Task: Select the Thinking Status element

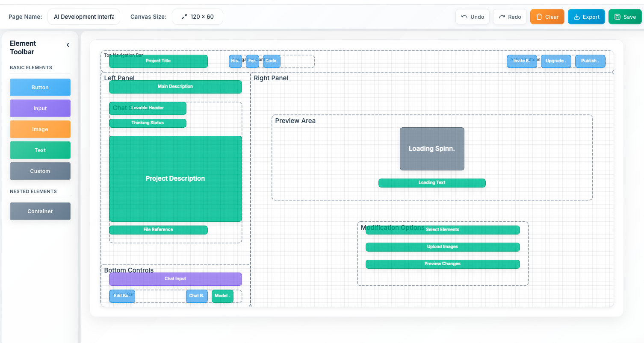Action: coord(148,123)
